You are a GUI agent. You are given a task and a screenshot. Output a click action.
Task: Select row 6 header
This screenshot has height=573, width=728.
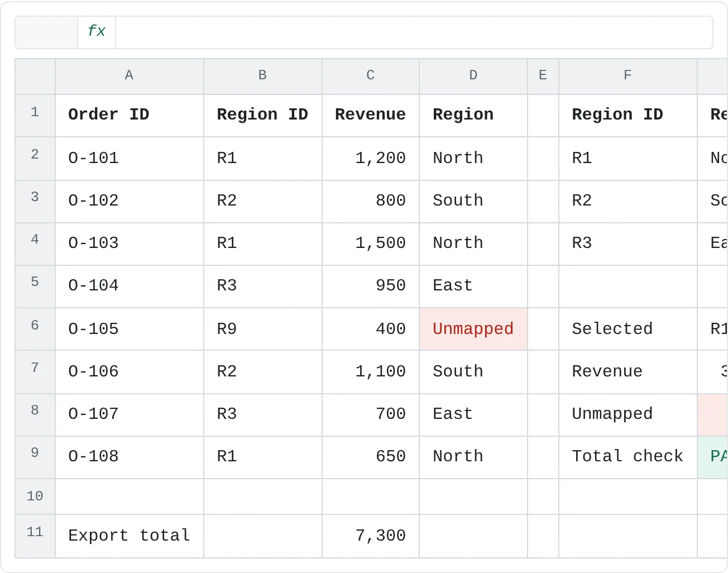(35, 329)
